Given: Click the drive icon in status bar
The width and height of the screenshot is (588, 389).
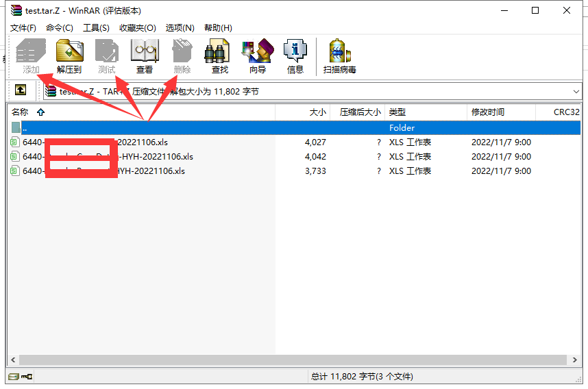Looking at the screenshot, I should click(x=14, y=377).
